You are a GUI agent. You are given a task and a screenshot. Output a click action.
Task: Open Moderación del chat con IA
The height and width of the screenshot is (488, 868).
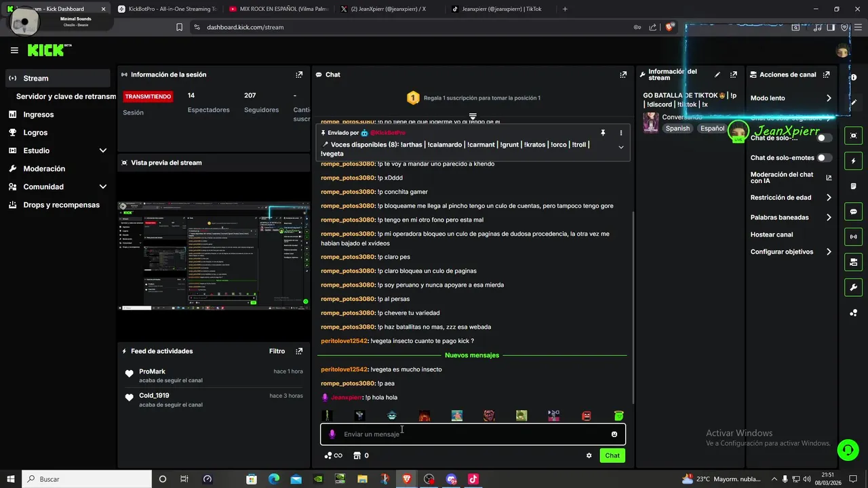coord(791,178)
